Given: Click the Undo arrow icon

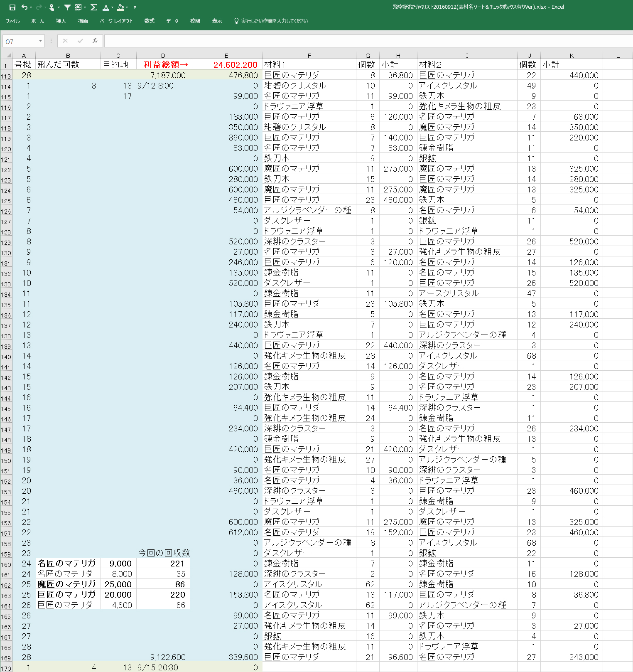Looking at the screenshot, I should point(24,7).
